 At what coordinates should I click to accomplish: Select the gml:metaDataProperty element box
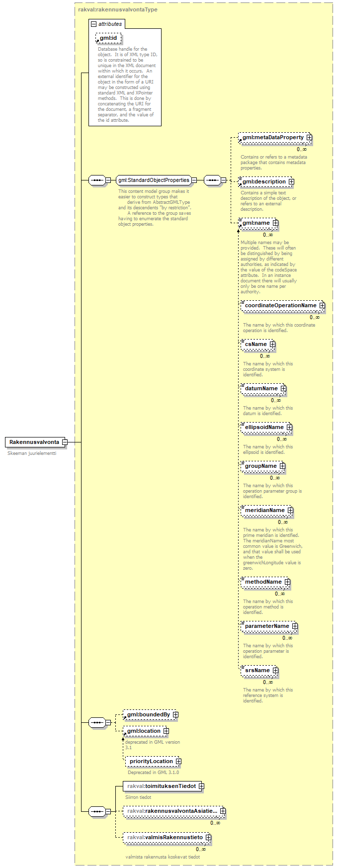[273, 137]
